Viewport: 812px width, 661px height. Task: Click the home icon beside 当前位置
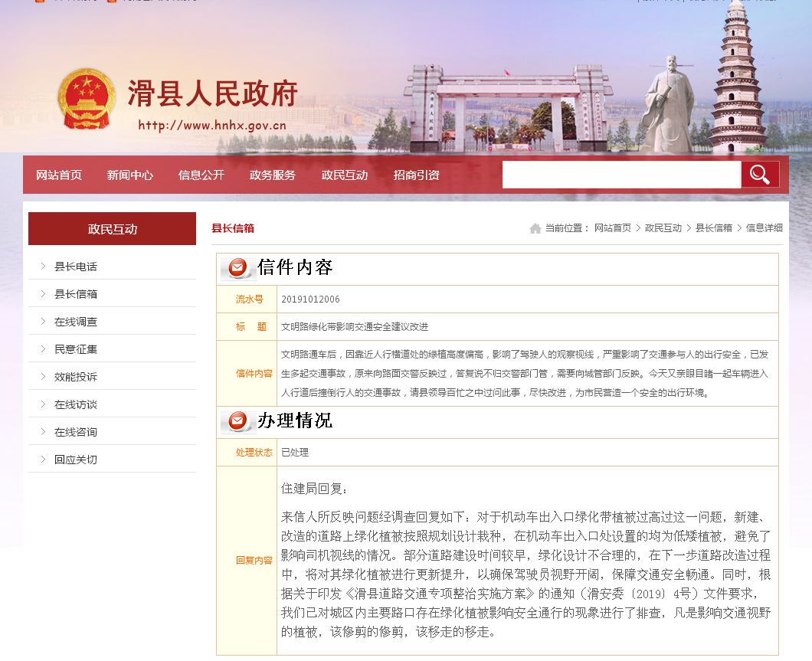point(535,228)
